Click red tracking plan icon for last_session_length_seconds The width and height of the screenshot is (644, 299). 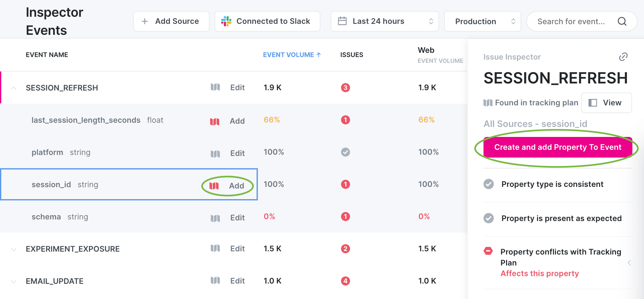215,121
